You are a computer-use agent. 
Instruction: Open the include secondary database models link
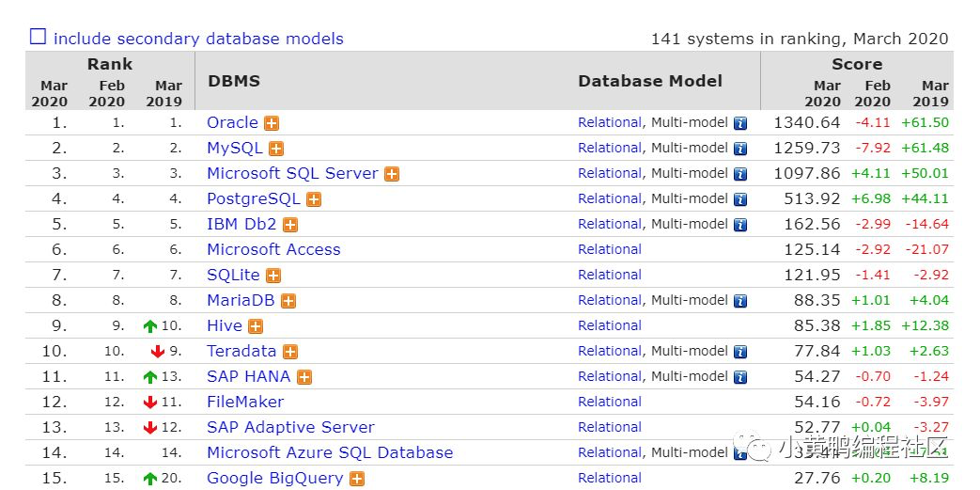tap(198, 39)
